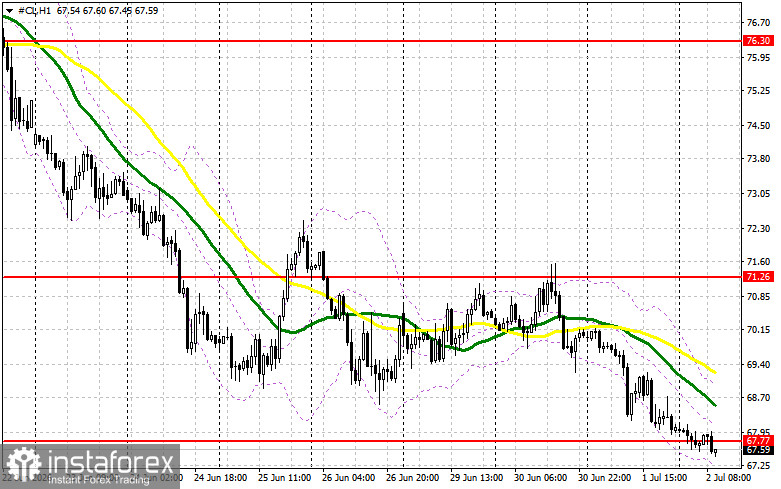Viewport: 781px width, 489px height.
Task: Click the 30 Jun 22:00 time label
Action: [x=604, y=478]
